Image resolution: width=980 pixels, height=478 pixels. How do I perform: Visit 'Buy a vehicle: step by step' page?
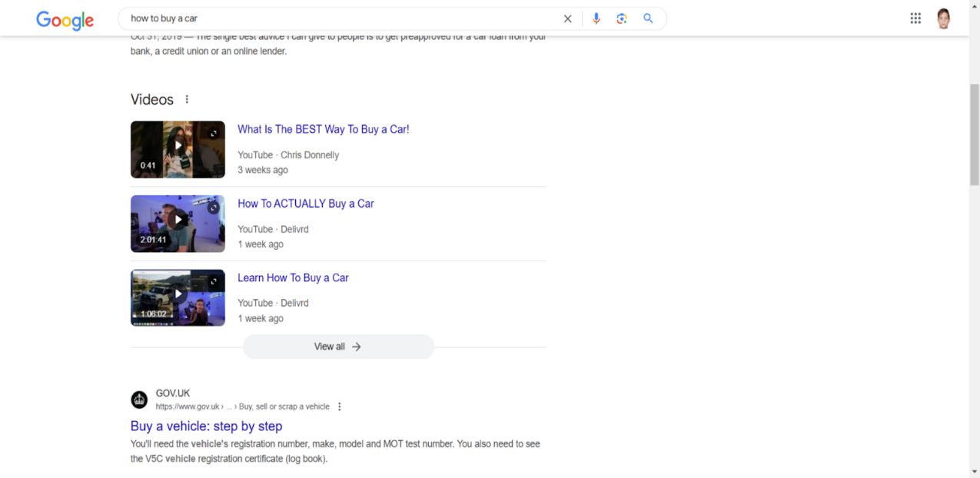click(x=206, y=426)
